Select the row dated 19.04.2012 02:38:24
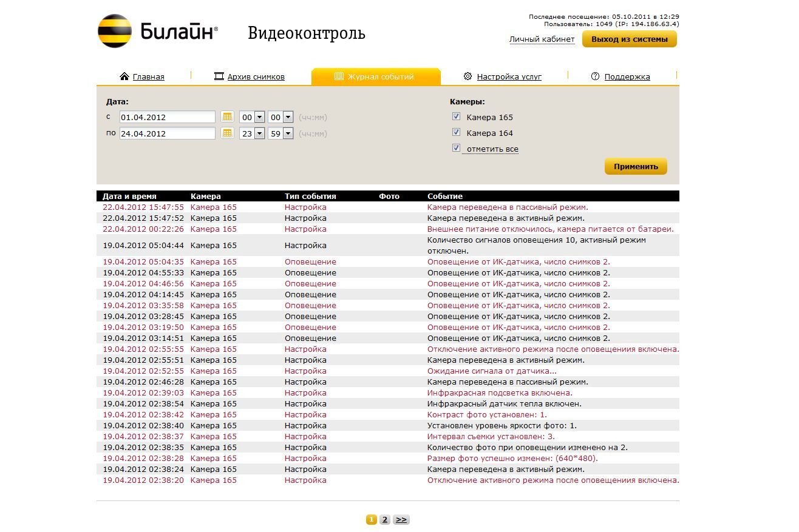This screenshot has height=532, width=799. pos(388,469)
